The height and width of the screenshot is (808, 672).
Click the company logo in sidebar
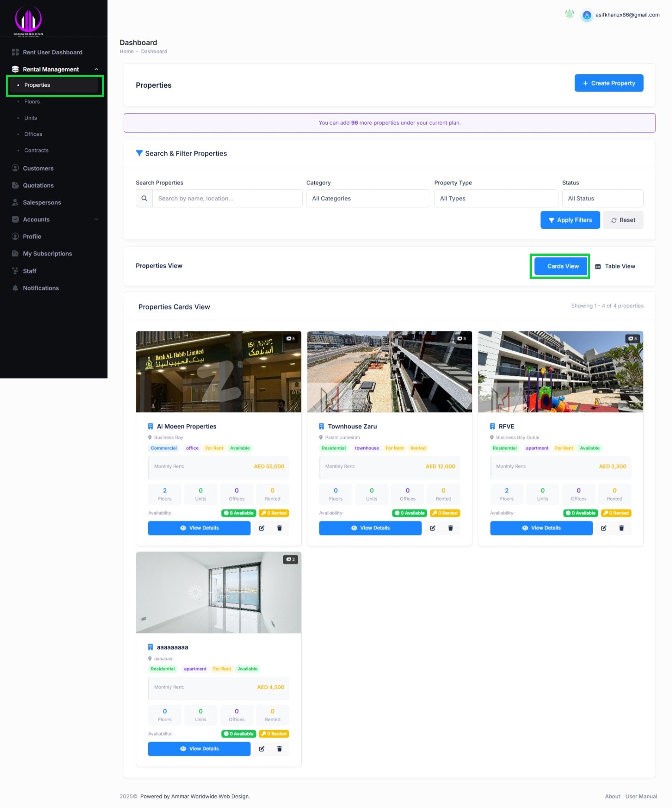click(x=28, y=20)
